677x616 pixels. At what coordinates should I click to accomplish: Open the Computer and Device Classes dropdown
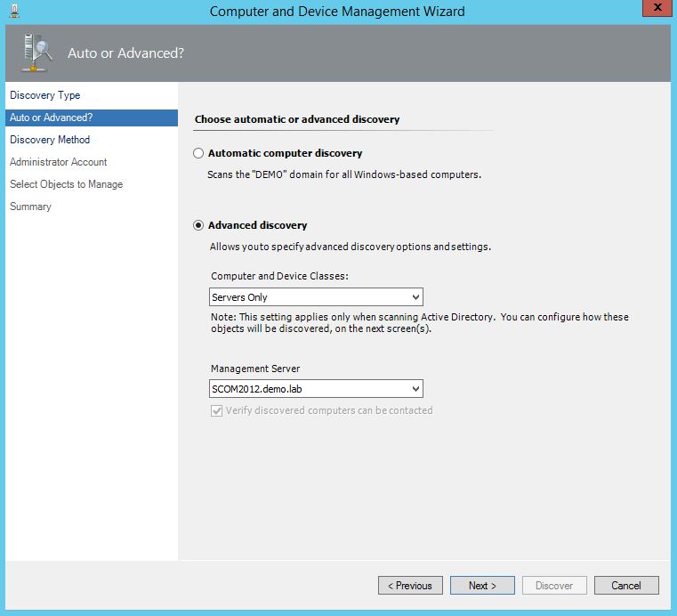[316, 297]
